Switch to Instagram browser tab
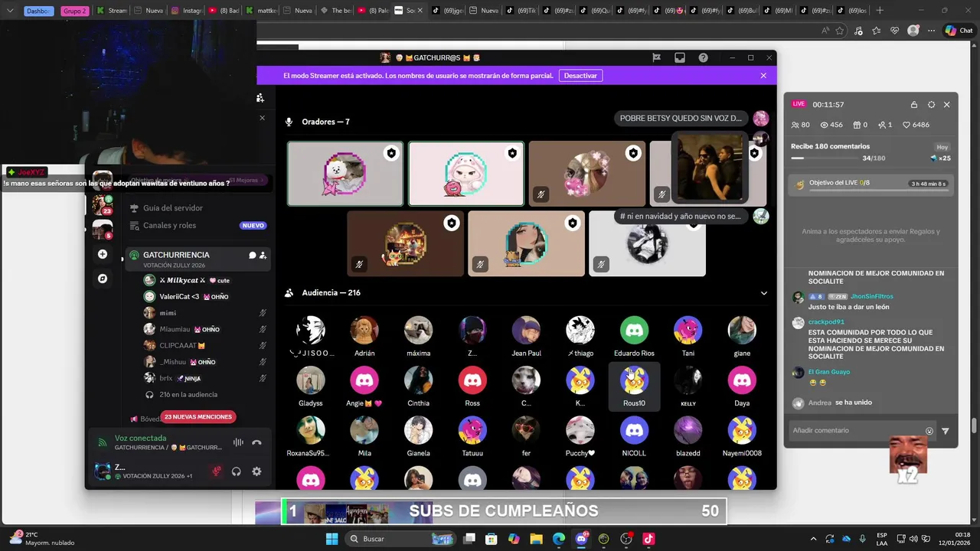 (186, 11)
